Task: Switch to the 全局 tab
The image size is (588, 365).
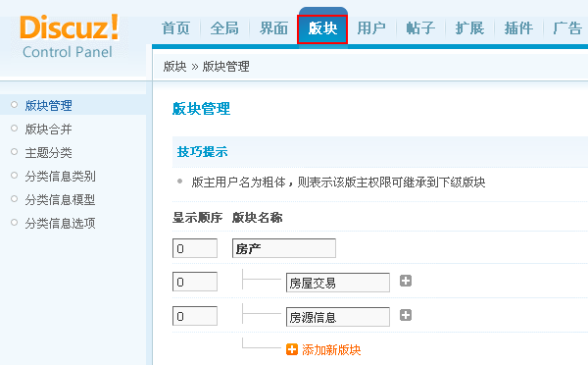Action: (224, 28)
